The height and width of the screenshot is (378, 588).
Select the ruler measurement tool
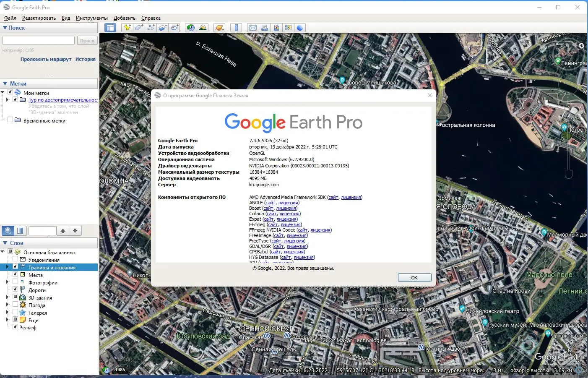tap(236, 28)
